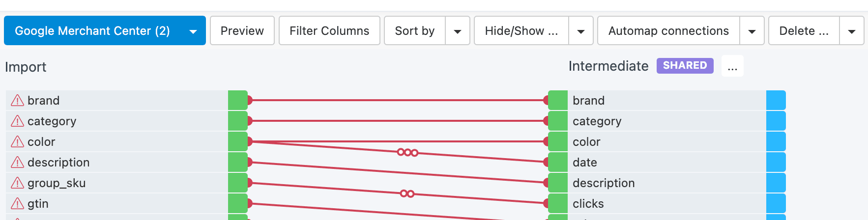This screenshot has height=220, width=868.
Task: Click the three-circle transformation icon on connection
Action: point(407,152)
